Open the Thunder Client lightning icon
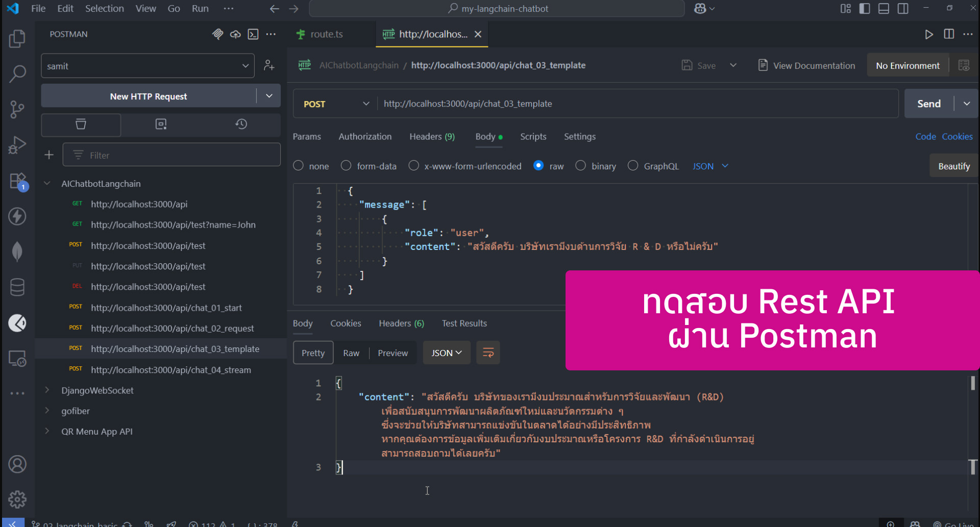 tap(17, 216)
